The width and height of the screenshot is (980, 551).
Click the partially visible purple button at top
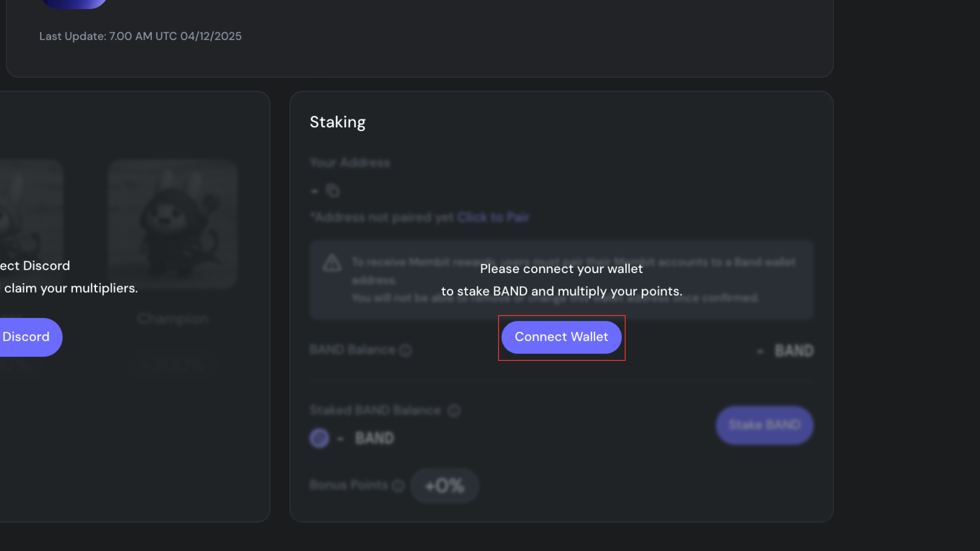74,3
